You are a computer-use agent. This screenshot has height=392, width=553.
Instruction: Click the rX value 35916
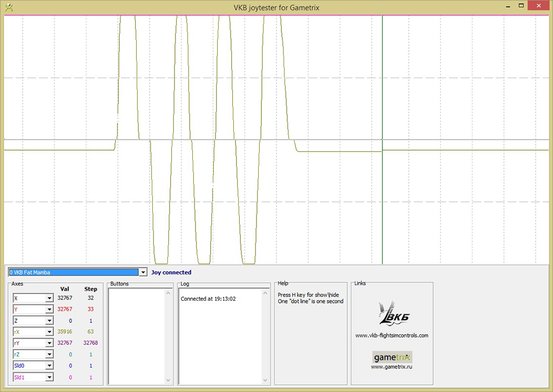point(65,332)
